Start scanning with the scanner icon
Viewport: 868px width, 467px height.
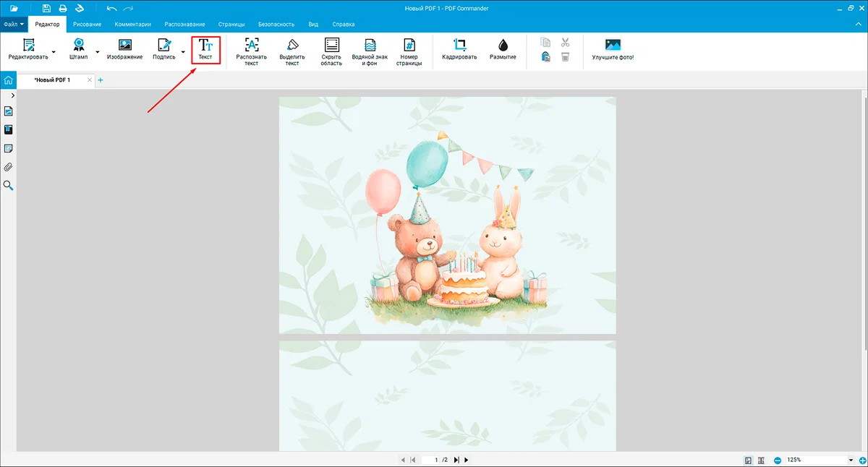80,8
